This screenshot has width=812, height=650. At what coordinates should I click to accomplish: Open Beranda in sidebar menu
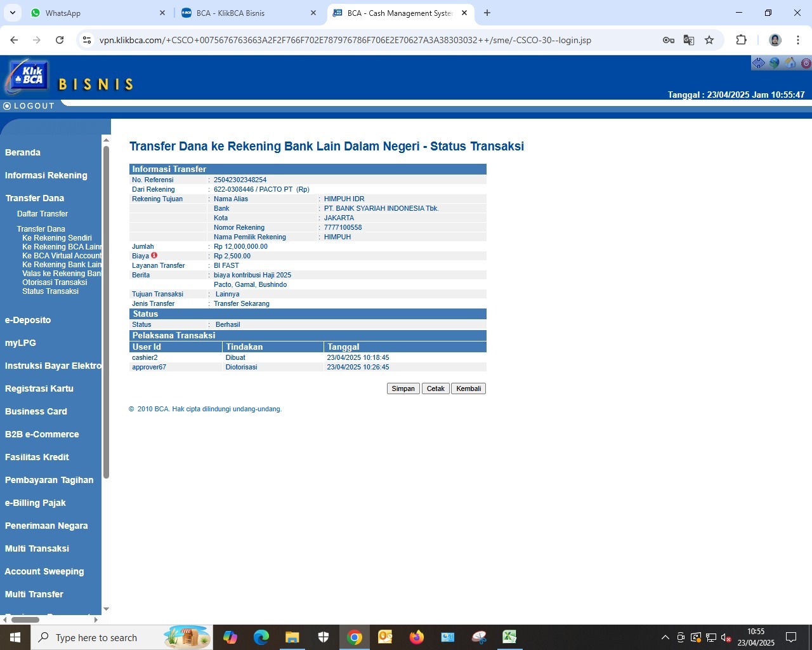pyautogui.click(x=23, y=152)
